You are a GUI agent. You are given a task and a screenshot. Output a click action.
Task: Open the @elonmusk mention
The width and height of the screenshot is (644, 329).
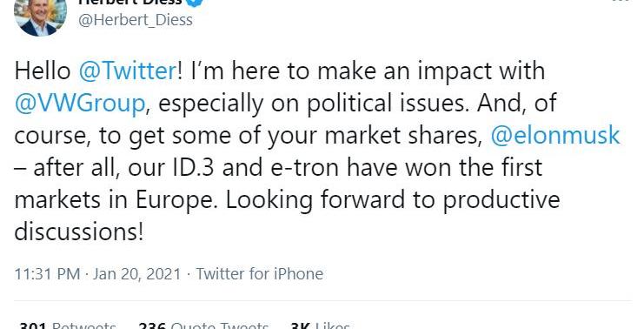pos(555,135)
